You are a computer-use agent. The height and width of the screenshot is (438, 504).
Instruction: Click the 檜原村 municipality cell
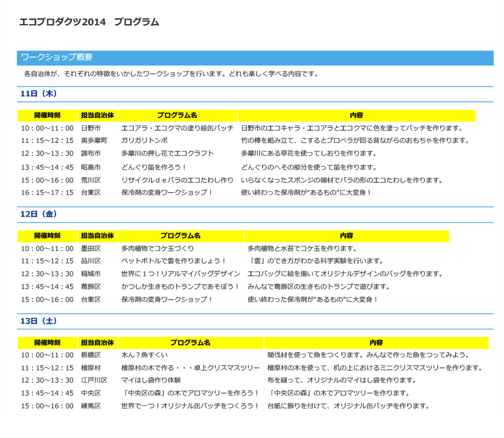point(91,368)
